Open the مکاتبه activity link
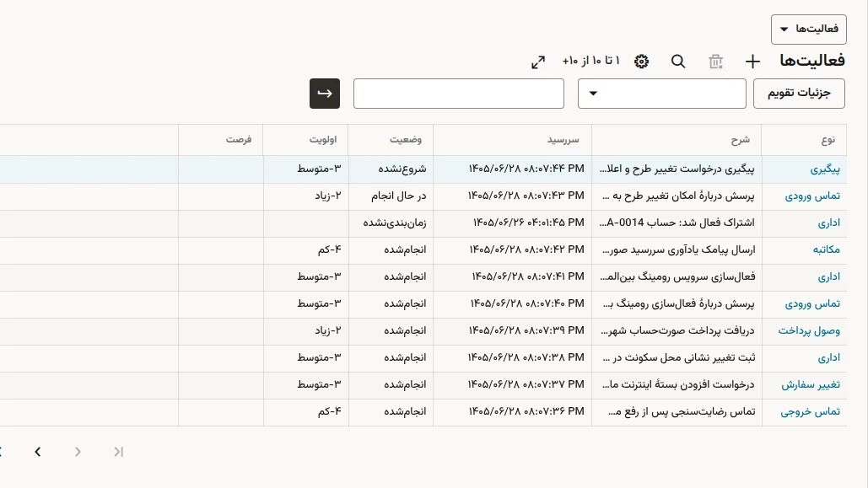868x488 pixels. click(x=826, y=250)
